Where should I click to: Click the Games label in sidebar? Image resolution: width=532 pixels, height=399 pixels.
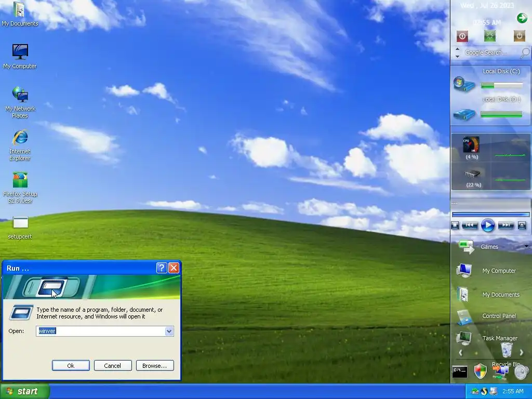tap(489, 247)
